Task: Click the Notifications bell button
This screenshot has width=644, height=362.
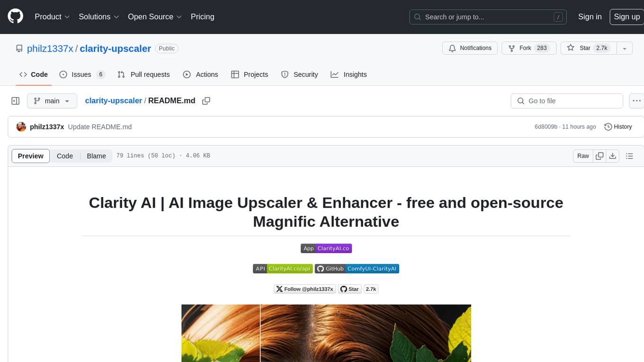Action: (x=470, y=48)
